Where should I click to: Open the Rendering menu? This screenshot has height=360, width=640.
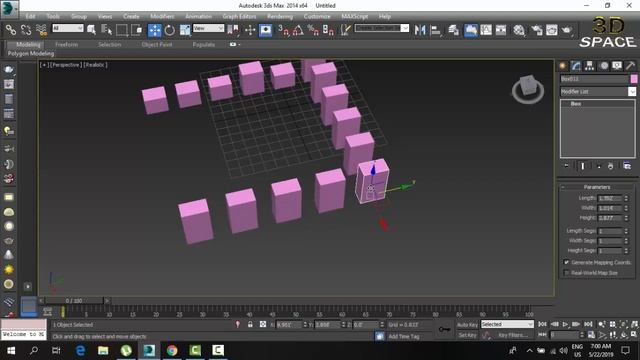(x=280, y=16)
